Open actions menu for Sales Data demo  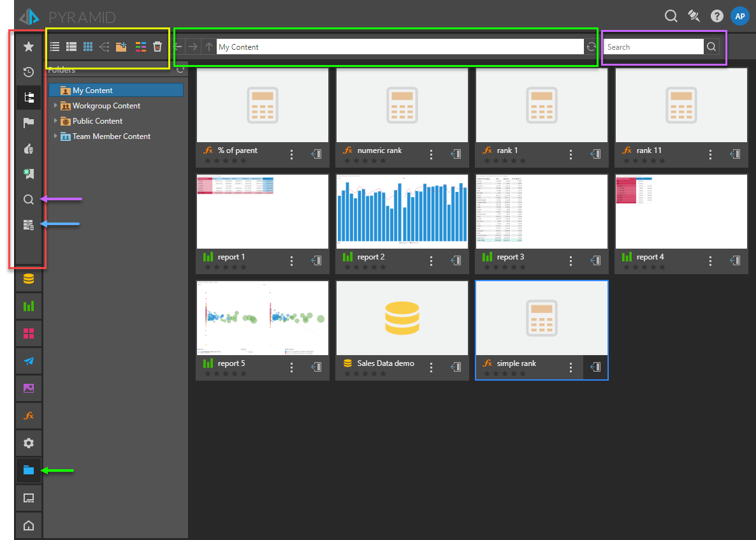click(x=432, y=367)
